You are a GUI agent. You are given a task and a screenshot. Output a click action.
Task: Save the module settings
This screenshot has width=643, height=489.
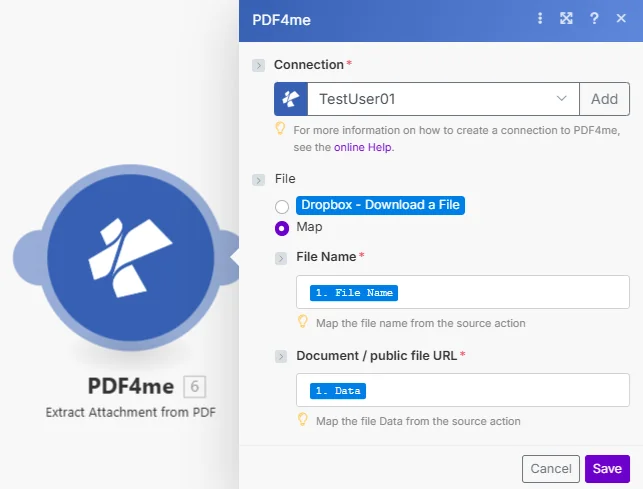pos(607,468)
